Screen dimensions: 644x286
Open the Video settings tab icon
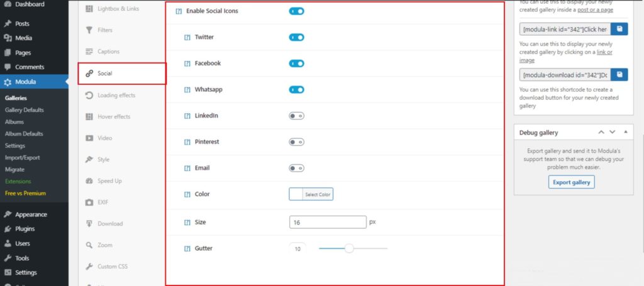pos(89,138)
